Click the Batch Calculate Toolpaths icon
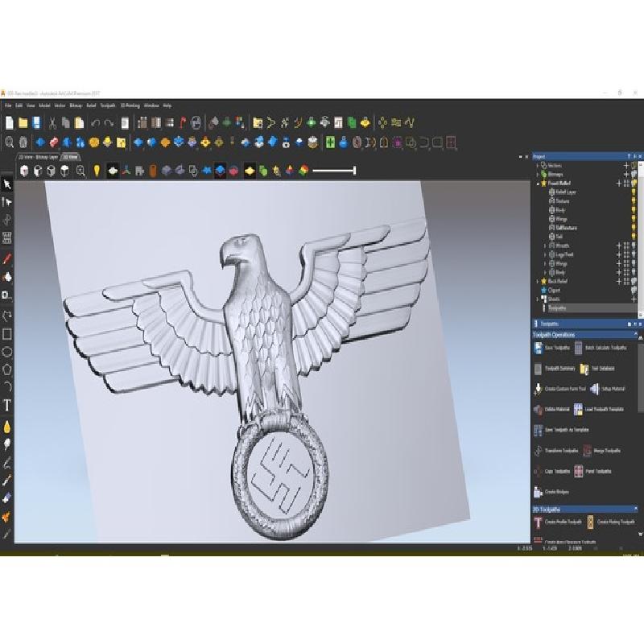The image size is (644, 644). pos(578,348)
